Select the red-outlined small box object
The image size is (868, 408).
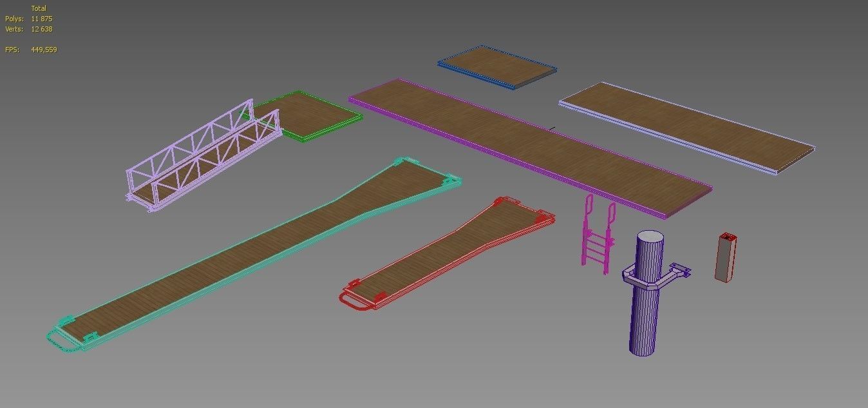click(x=726, y=258)
